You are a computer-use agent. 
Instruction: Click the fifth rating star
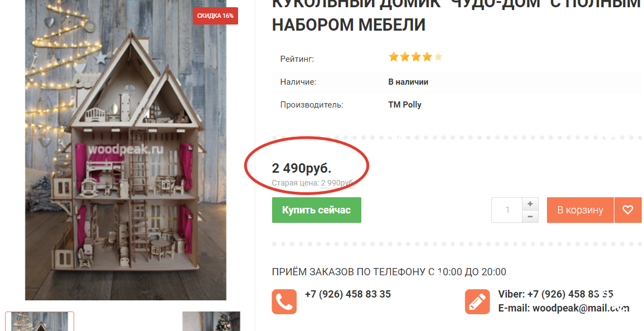438,57
